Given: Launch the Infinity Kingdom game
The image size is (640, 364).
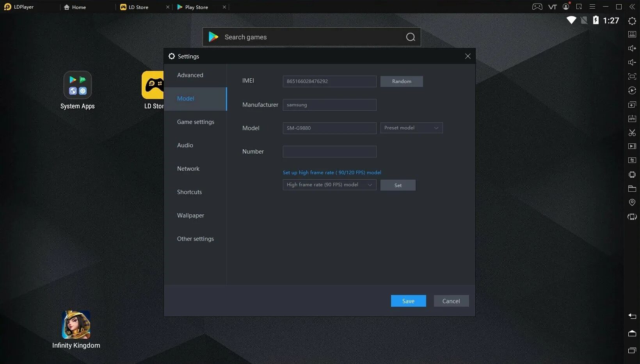Looking at the screenshot, I should click(x=76, y=324).
